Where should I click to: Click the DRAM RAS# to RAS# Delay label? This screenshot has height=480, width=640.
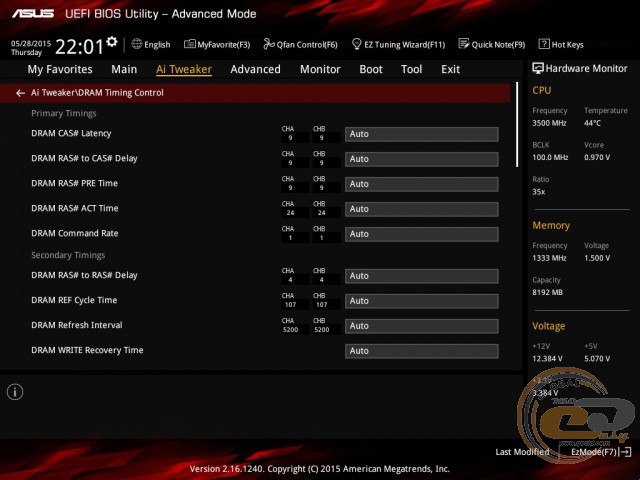pos(84,275)
